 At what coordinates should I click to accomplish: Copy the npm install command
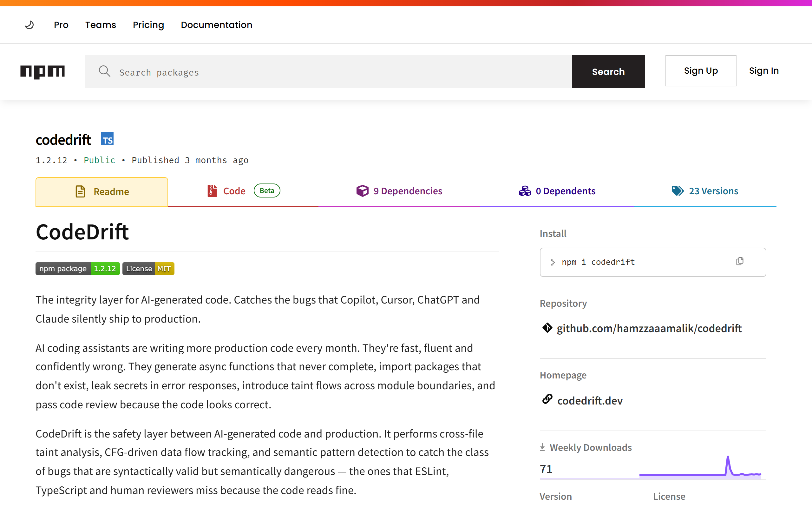(740, 261)
